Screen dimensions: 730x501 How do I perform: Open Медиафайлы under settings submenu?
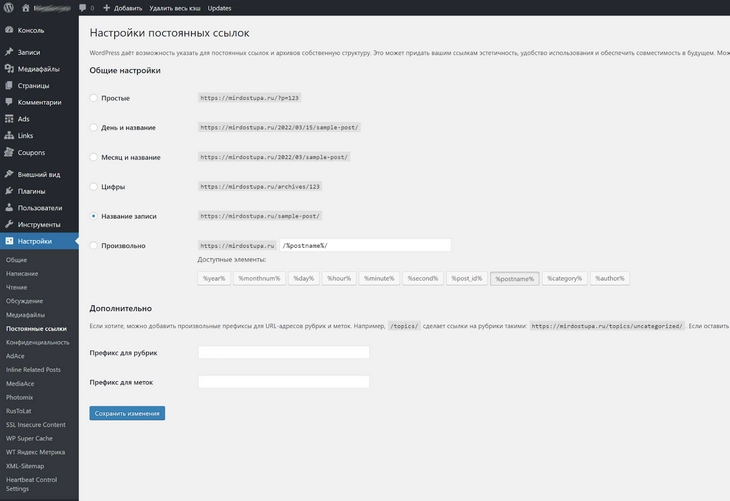(25, 315)
